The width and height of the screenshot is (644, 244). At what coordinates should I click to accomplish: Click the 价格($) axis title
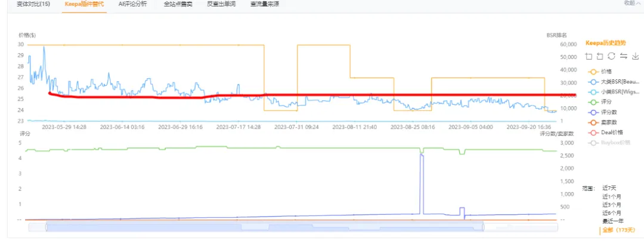pyautogui.click(x=27, y=35)
